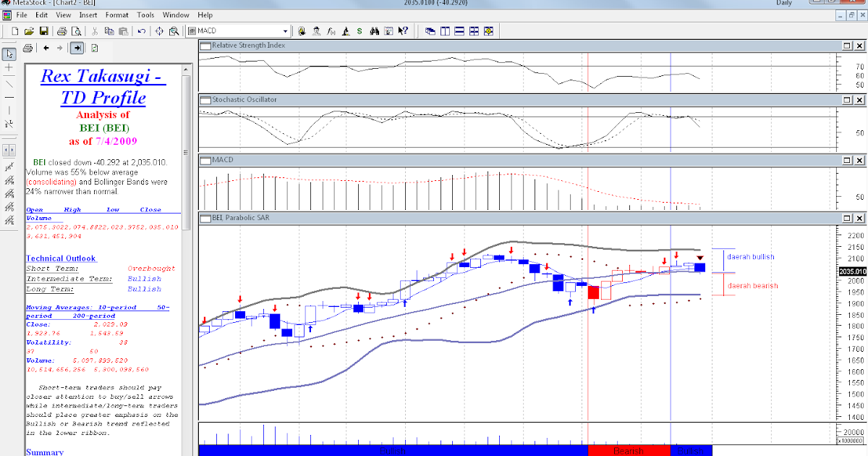This screenshot has width=868, height=456.
Task: Click the Paste clipboard icon
Action: [123, 31]
